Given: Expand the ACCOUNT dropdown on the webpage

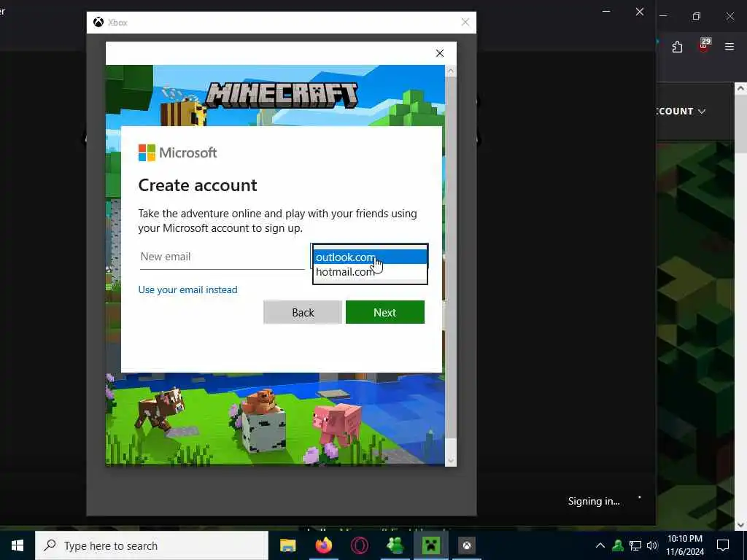Looking at the screenshot, I should click(681, 112).
